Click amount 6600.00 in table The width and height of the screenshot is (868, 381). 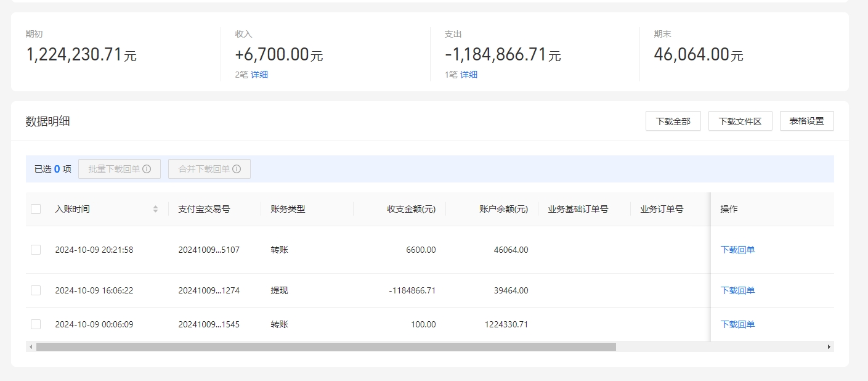coord(421,250)
